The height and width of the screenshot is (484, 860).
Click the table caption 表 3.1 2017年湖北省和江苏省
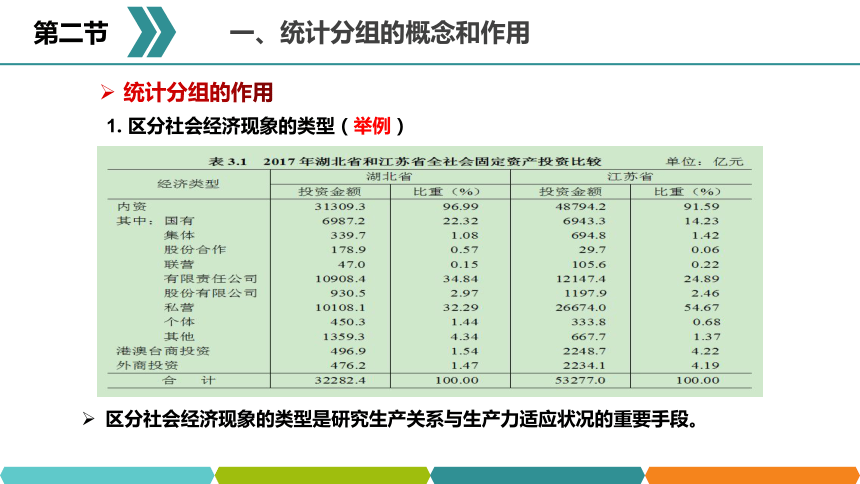(x=405, y=161)
